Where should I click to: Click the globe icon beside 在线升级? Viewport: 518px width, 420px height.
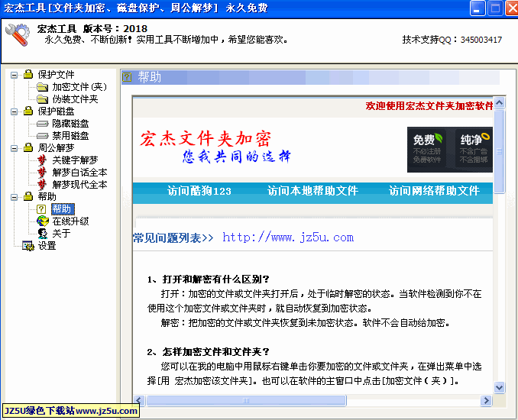(x=43, y=221)
